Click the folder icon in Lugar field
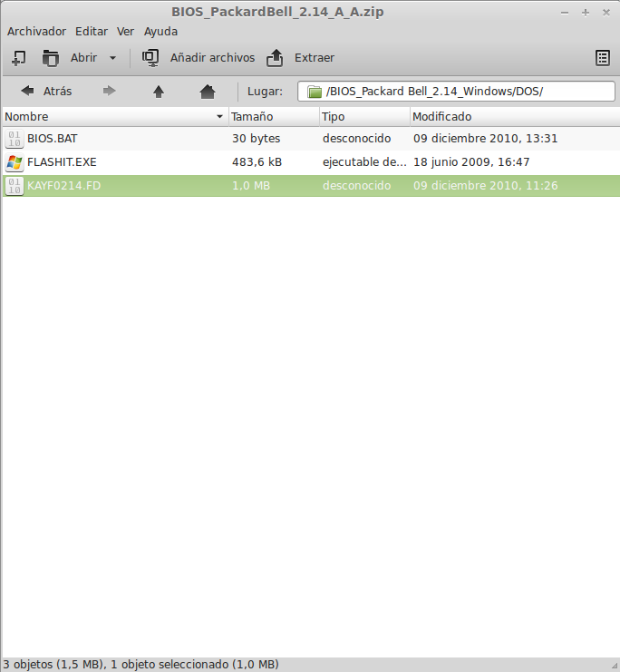Image resolution: width=620 pixels, height=672 pixels. (x=314, y=92)
